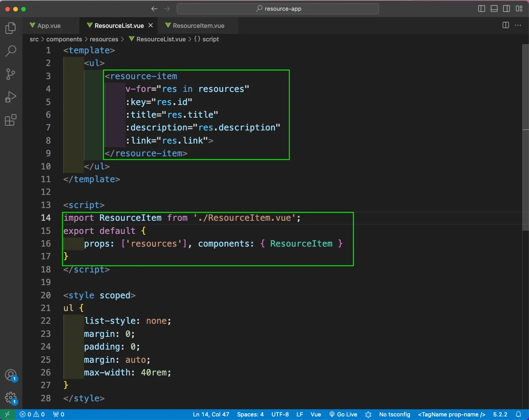Click No tsconfig in status bar
Screen dimensions: 529x420
tap(394, 414)
